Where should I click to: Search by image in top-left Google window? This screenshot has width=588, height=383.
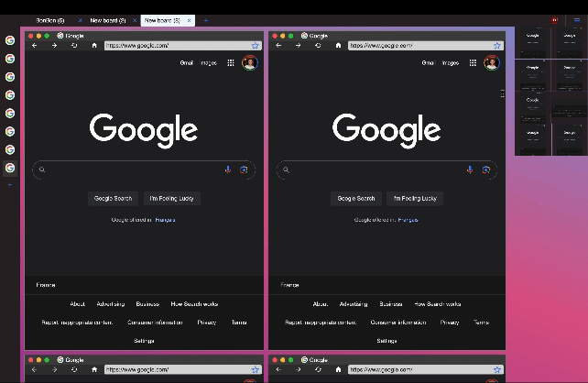click(244, 170)
